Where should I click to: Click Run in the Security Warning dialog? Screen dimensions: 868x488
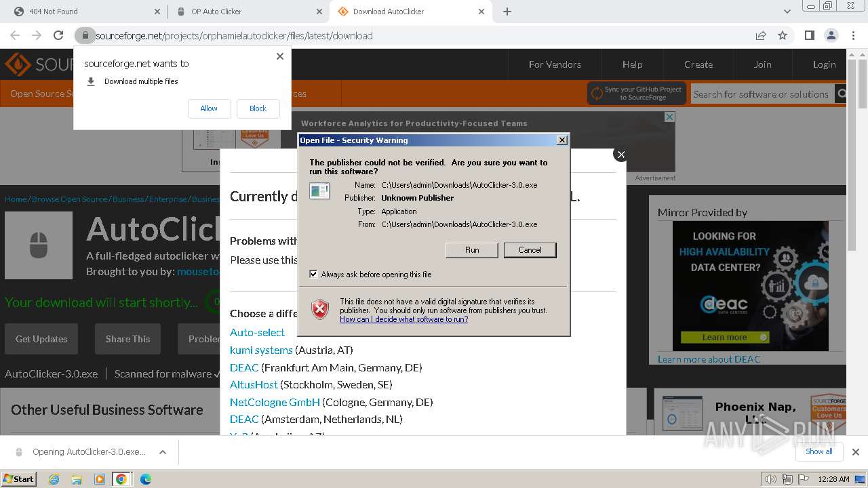coord(472,250)
